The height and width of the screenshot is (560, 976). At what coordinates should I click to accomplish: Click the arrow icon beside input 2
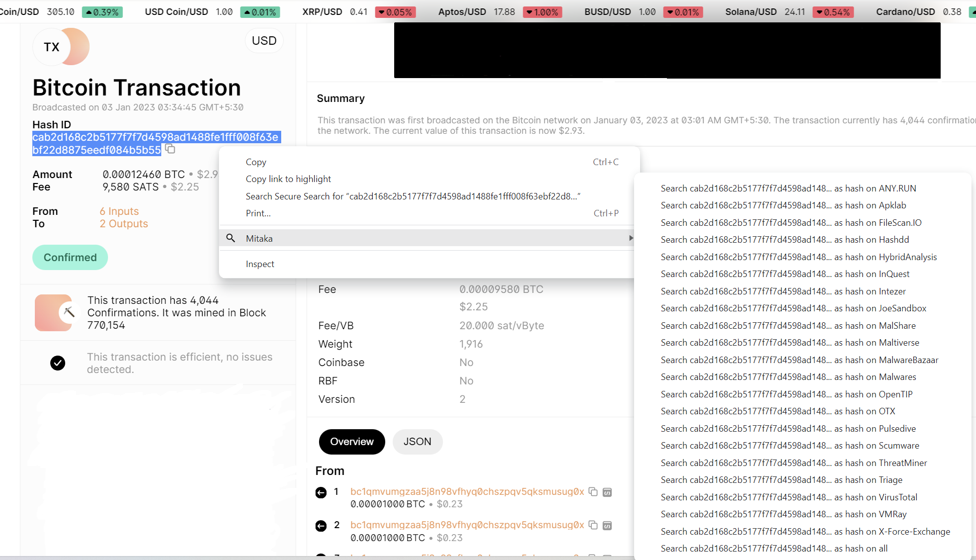coord(321,526)
